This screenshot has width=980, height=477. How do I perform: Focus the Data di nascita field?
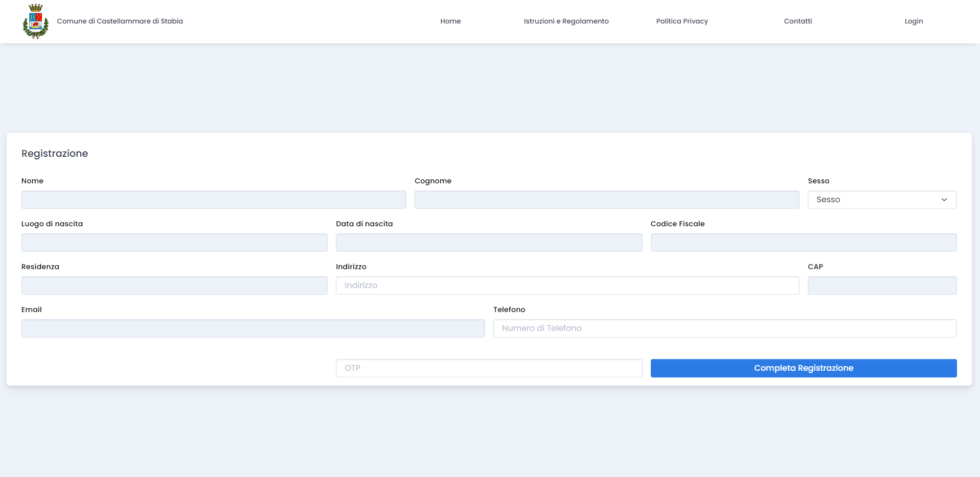tap(489, 243)
